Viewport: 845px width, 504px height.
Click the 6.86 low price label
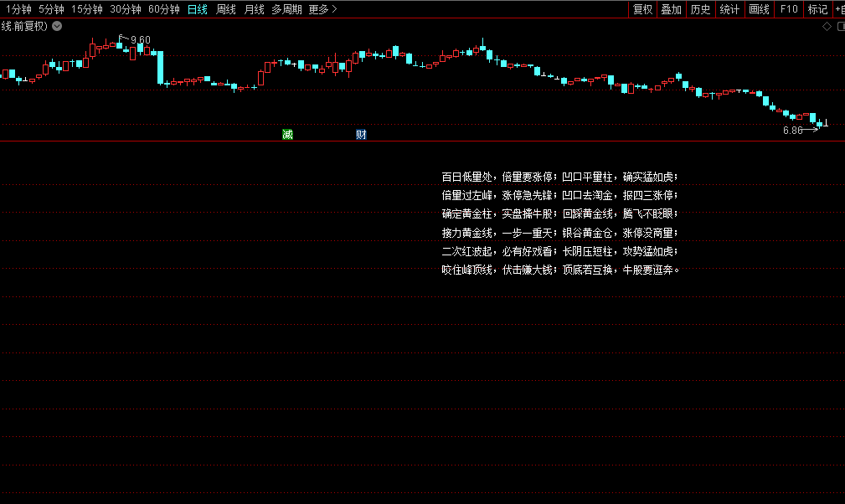point(792,131)
